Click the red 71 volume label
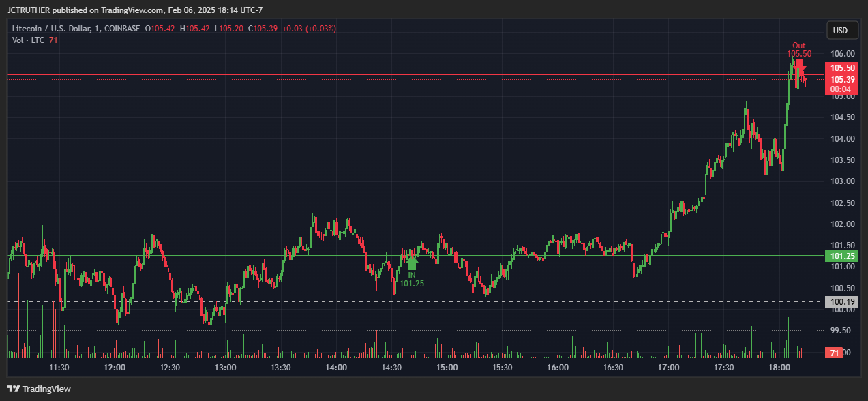 pos(834,353)
